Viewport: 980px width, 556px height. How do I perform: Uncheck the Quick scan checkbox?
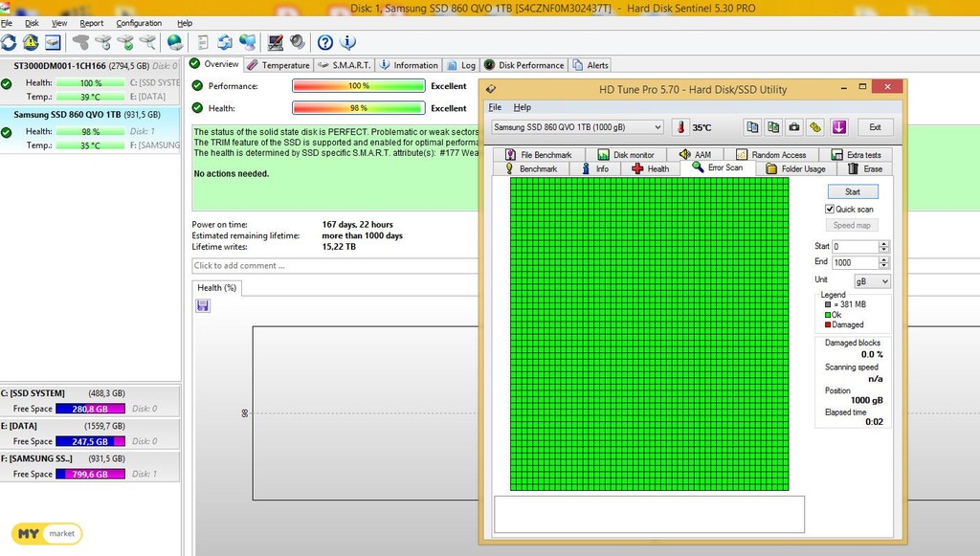pyautogui.click(x=830, y=209)
